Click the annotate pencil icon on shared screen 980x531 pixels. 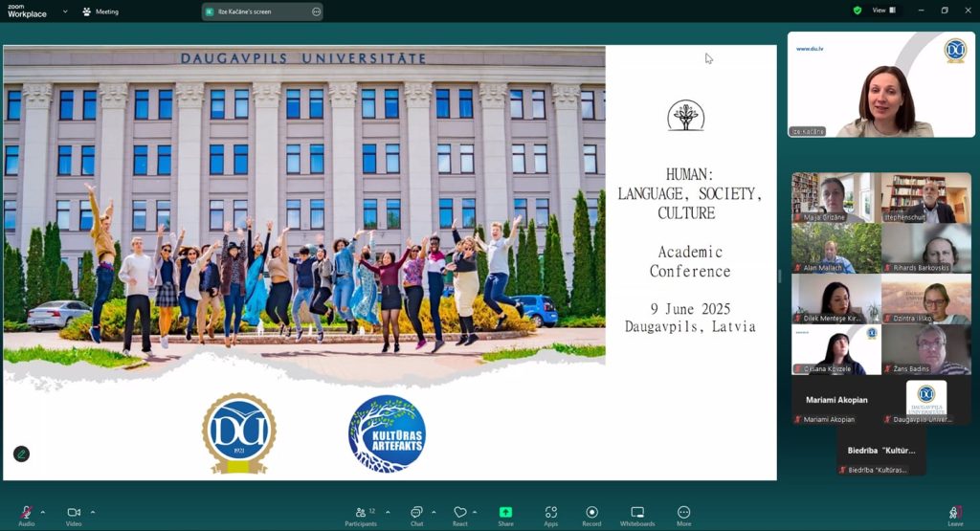[21, 454]
